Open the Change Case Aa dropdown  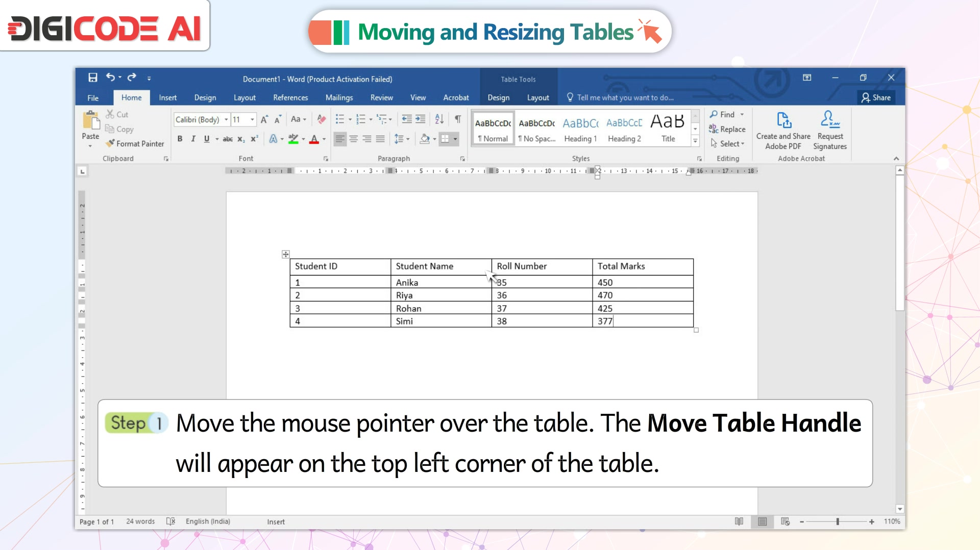click(299, 119)
